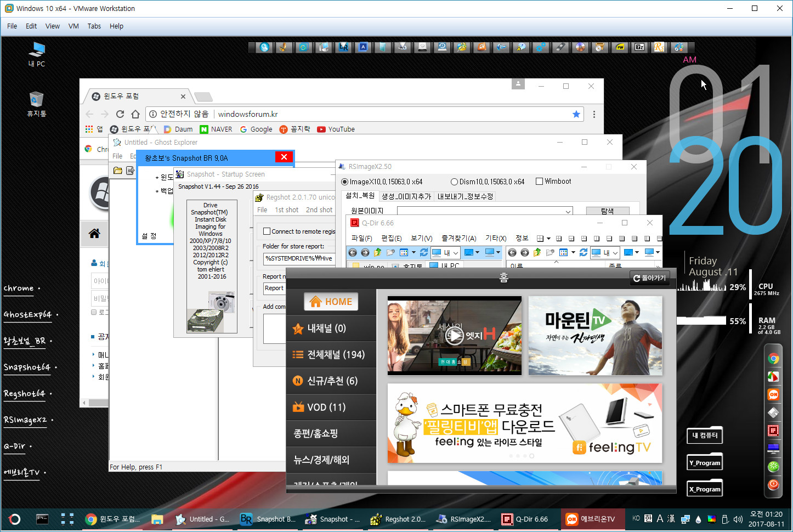Open the 마운틴TV banner thumbnail

pyautogui.click(x=595, y=335)
